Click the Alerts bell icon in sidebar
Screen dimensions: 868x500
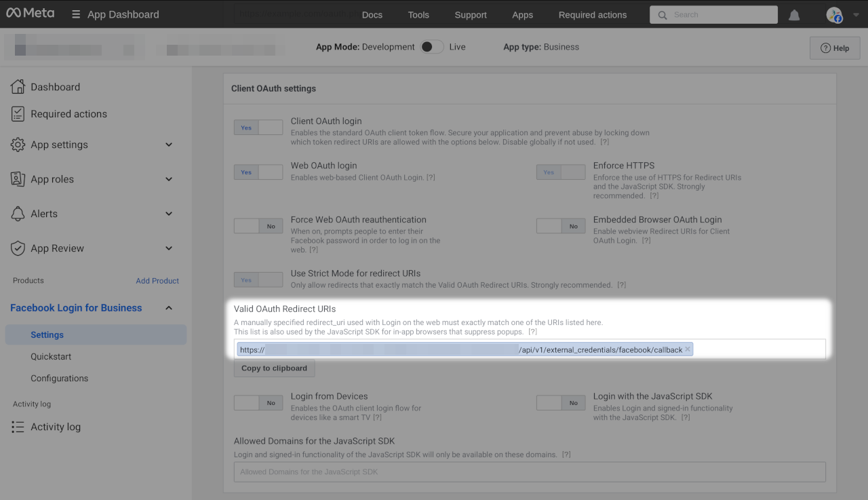[18, 214]
